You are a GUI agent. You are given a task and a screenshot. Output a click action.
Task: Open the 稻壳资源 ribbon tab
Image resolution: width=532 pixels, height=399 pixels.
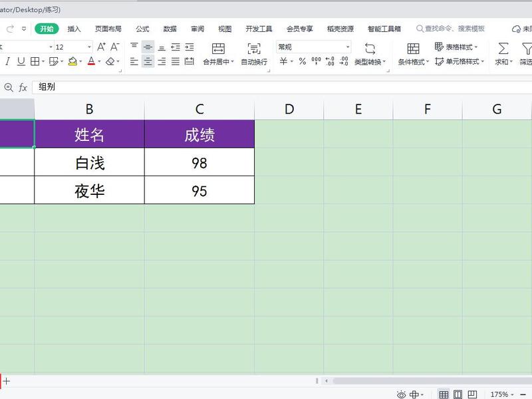pyautogui.click(x=340, y=29)
